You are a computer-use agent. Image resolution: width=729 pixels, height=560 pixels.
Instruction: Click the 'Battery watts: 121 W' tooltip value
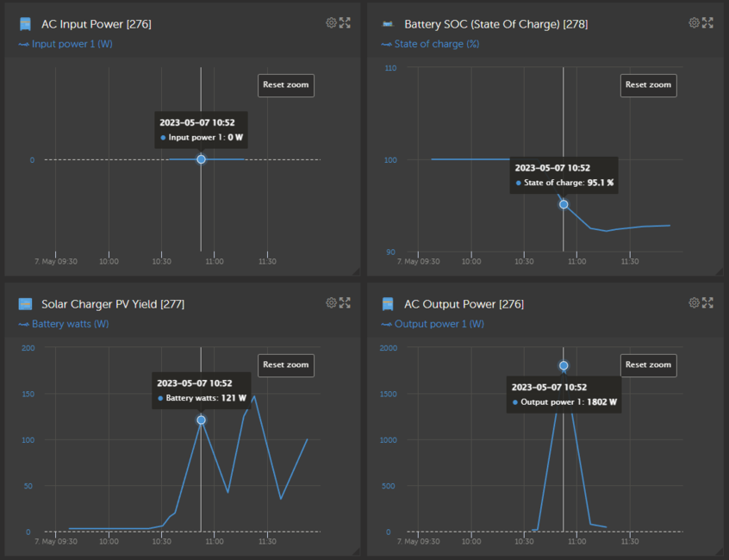[202, 398]
